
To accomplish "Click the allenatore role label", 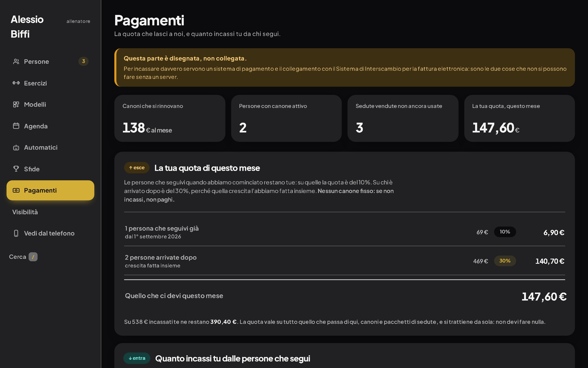I will tap(78, 21).
